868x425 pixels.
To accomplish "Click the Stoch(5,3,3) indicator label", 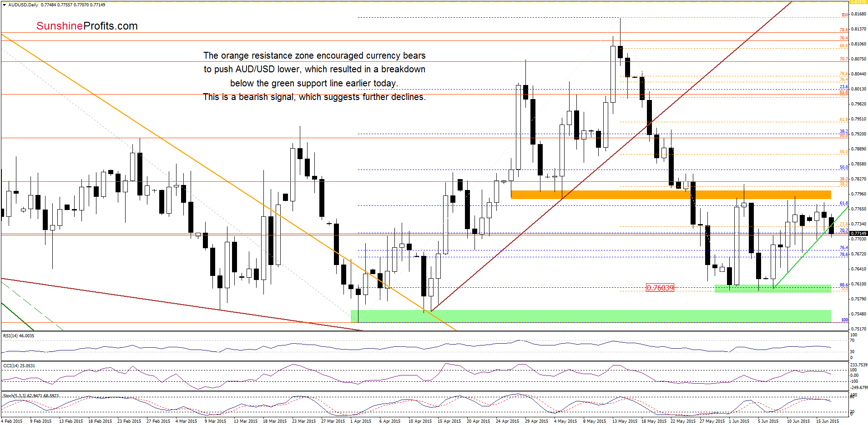I will click(31, 396).
